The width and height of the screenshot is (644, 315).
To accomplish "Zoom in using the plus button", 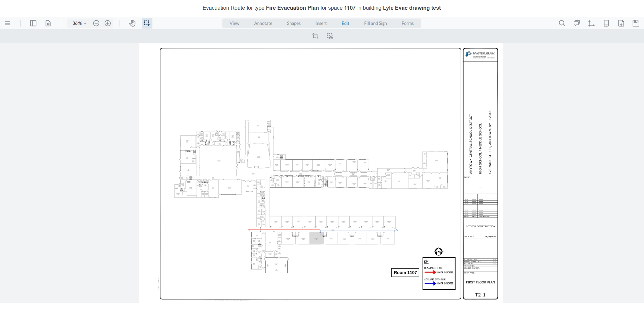I will click(x=108, y=23).
